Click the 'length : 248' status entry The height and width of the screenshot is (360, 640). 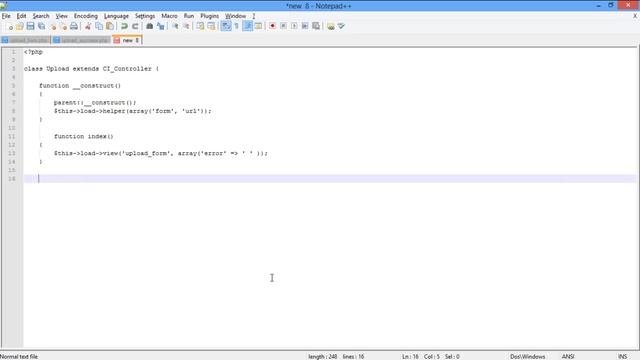(322, 356)
